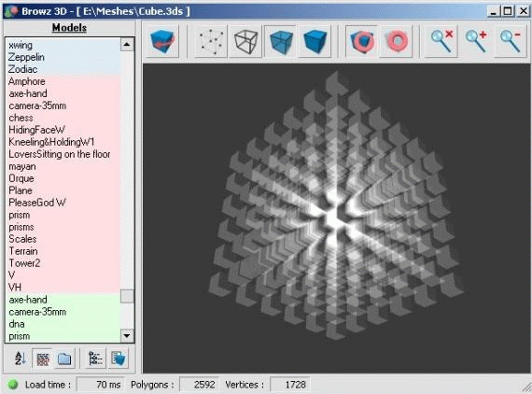532x394 pixels.
Task: Click the Models panel header
Action: pyautogui.click(x=69, y=28)
